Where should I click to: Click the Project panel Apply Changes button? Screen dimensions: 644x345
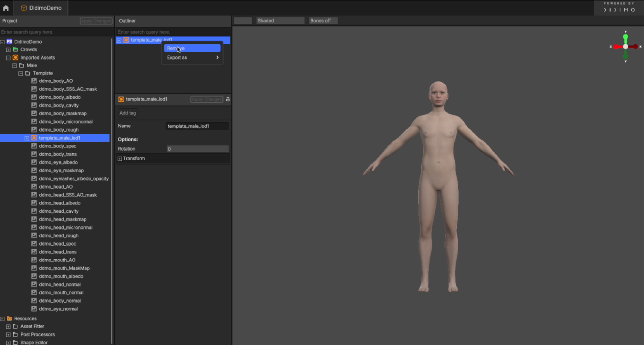[x=96, y=21]
